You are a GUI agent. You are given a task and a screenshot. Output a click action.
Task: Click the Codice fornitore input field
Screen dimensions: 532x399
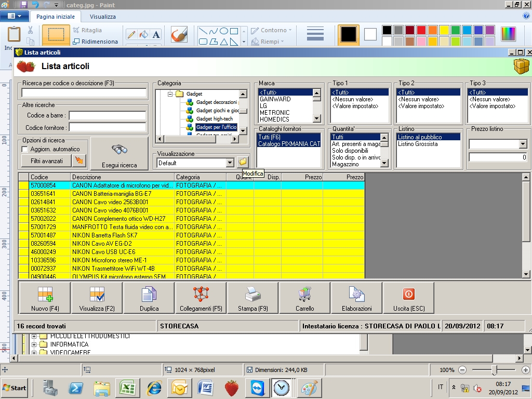click(107, 128)
